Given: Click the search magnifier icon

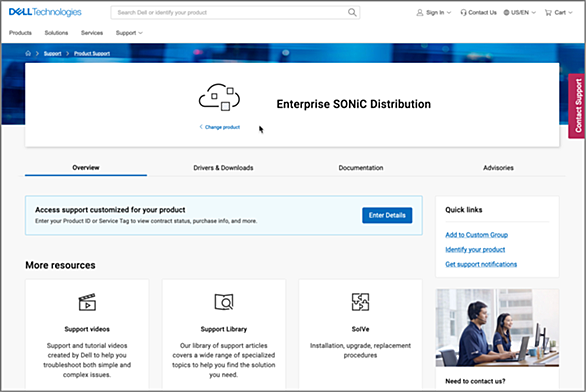Looking at the screenshot, I should click(352, 12).
